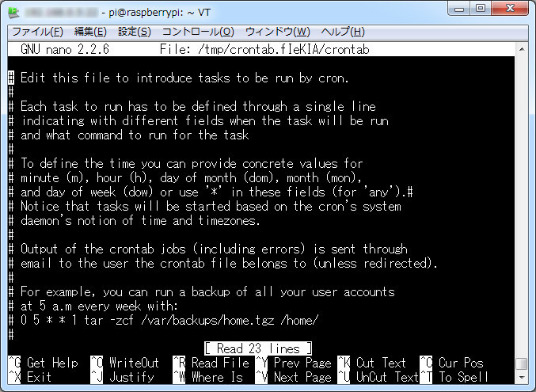The width and height of the screenshot is (536, 392).
Task: Open the 設定(S) menu
Action: [135, 32]
